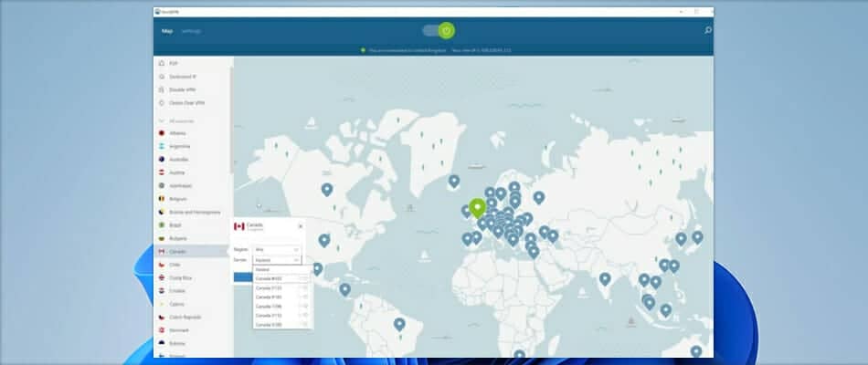Click the Austria flag icon
The image size is (868, 365).
point(162,172)
